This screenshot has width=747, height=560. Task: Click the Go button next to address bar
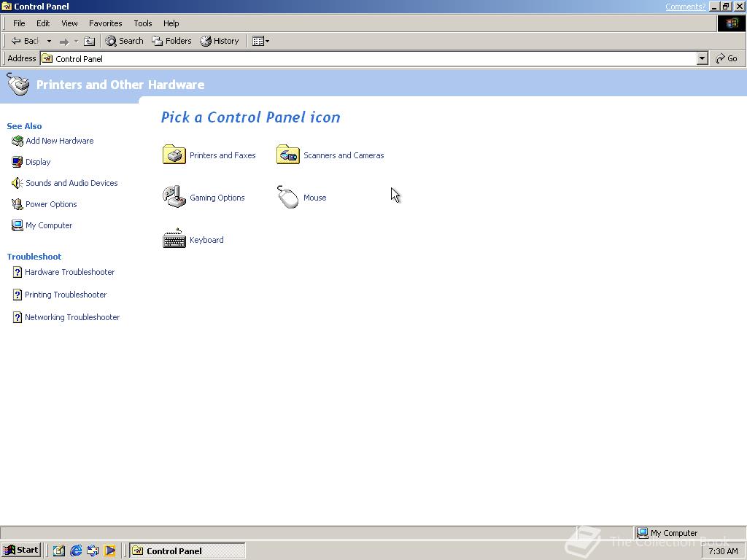coord(727,58)
